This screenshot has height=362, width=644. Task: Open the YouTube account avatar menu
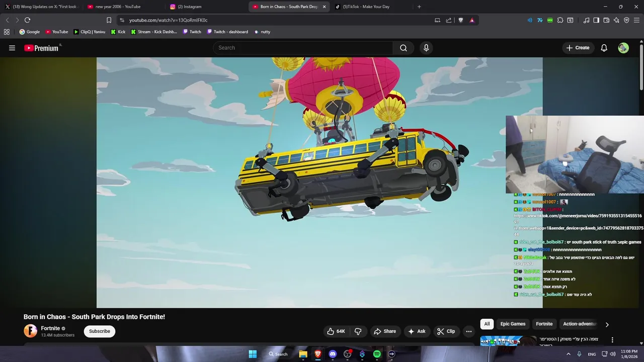click(x=623, y=48)
